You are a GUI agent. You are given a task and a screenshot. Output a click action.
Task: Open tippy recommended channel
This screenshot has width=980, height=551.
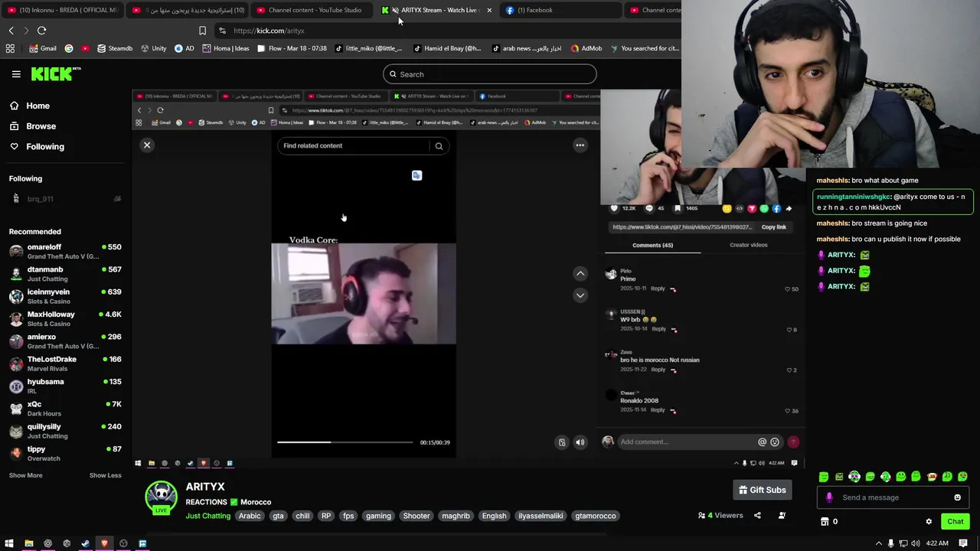[x=65, y=454]
